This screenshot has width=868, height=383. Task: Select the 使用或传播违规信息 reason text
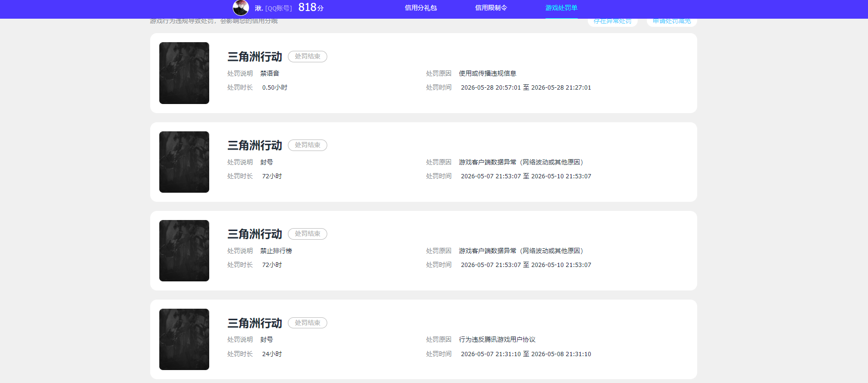[488, 73]
